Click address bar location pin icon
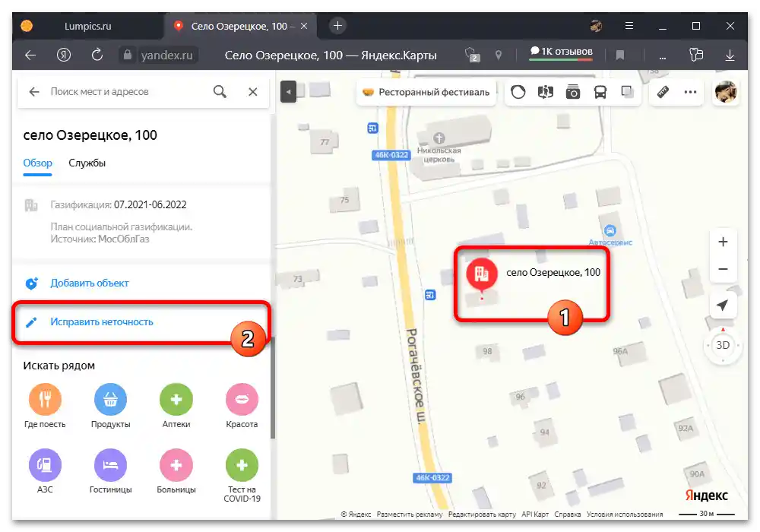760x532 pixels. point(498,55)
